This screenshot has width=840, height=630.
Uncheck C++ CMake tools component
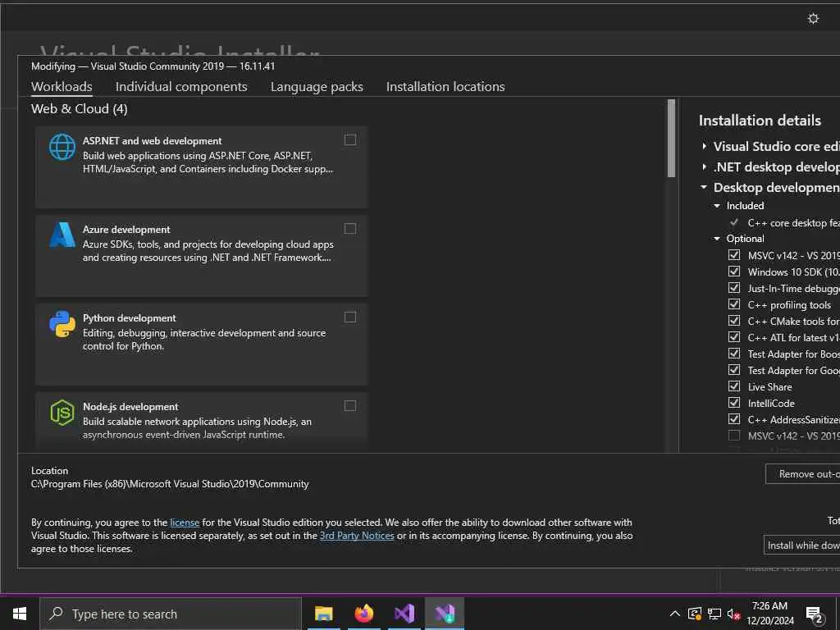[734, 321]
